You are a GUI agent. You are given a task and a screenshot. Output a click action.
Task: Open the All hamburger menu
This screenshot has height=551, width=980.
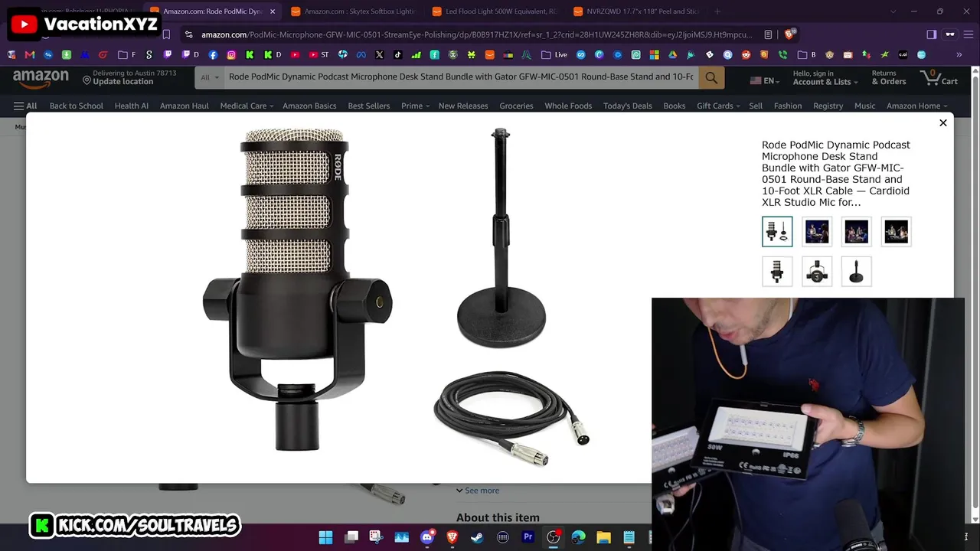[24, 106]
